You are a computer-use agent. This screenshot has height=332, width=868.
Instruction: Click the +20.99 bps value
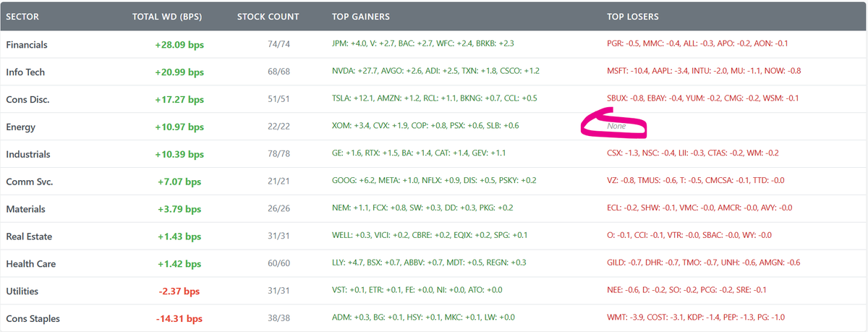point(179,72)
